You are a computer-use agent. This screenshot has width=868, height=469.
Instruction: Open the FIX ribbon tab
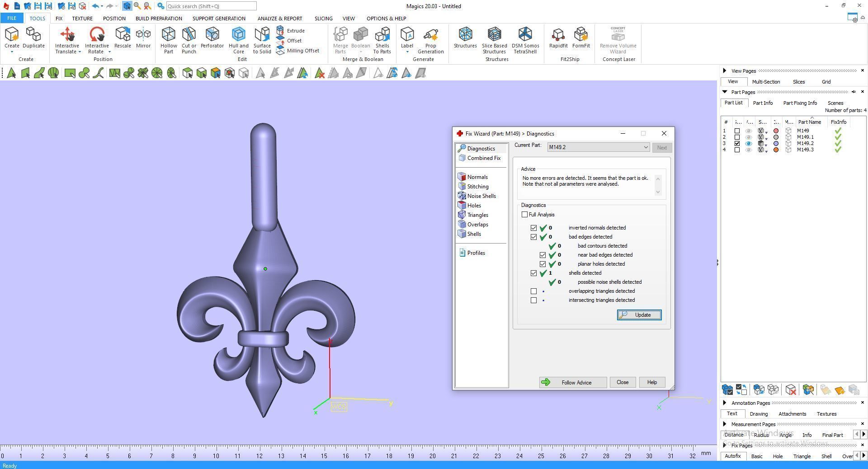coord(59,19)
